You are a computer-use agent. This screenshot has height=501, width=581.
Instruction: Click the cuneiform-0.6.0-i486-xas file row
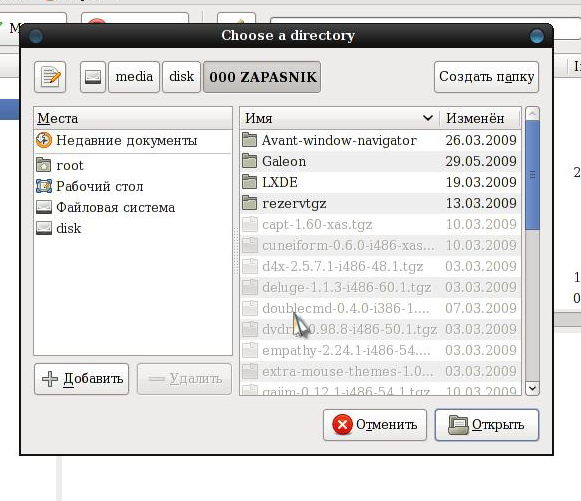(380, 245)
